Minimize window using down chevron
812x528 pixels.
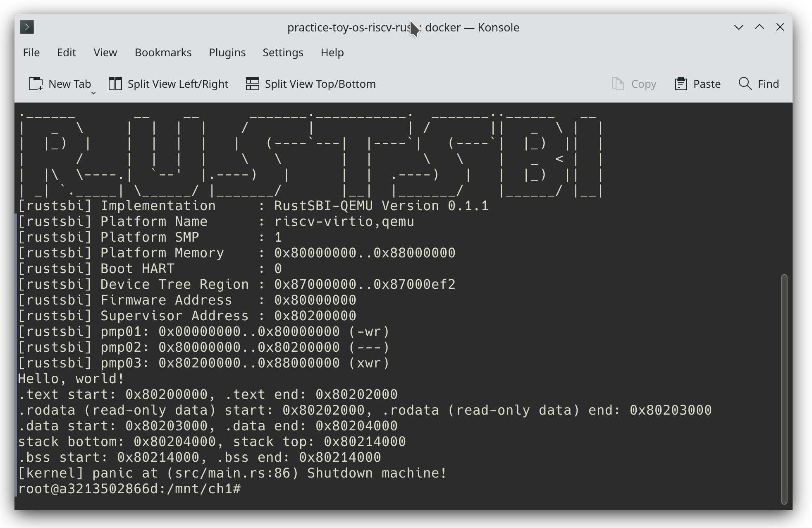point(738,27)
